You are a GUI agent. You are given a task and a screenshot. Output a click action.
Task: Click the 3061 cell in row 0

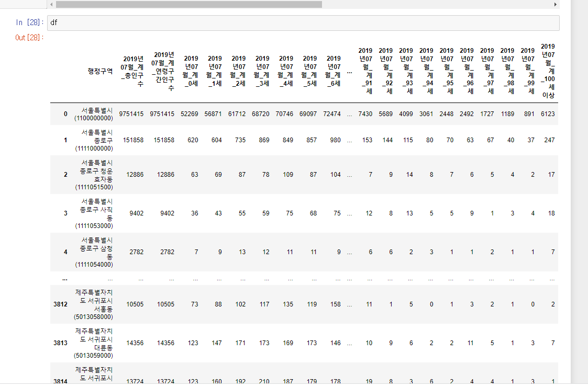tap(426, 114)
